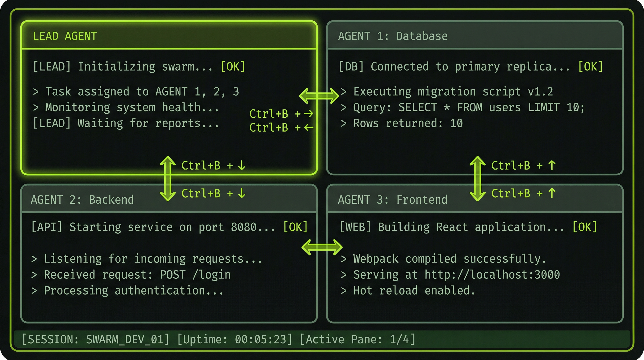644x360 pixels.
Task: Click the Uptime 00:05:23 counter
Action: click(x=235, y=339)
